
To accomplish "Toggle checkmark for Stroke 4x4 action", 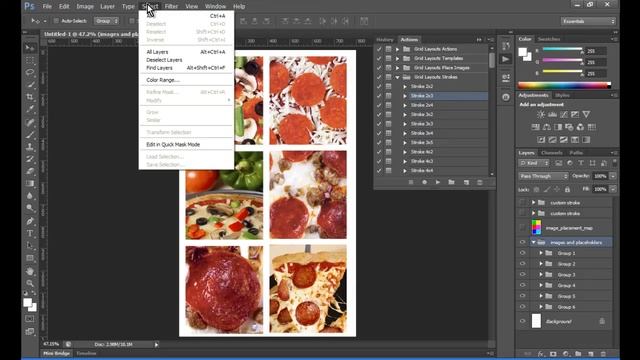I will pos(379,171).
